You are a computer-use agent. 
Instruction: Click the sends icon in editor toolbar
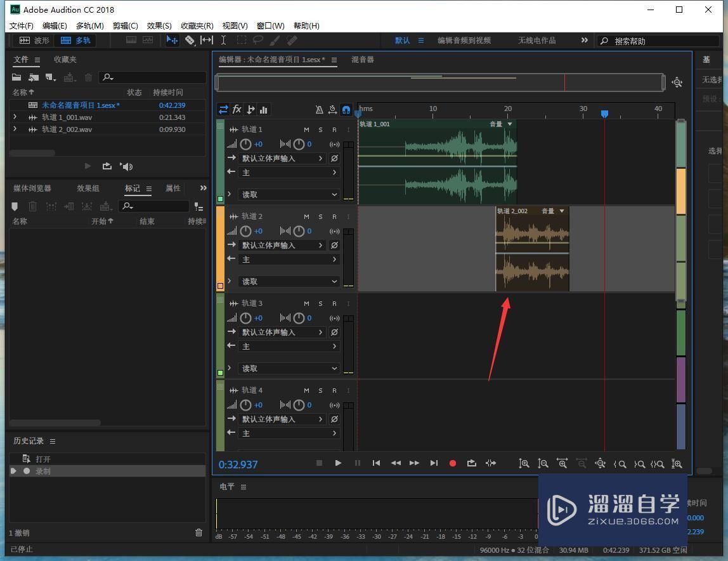[250, 109]
